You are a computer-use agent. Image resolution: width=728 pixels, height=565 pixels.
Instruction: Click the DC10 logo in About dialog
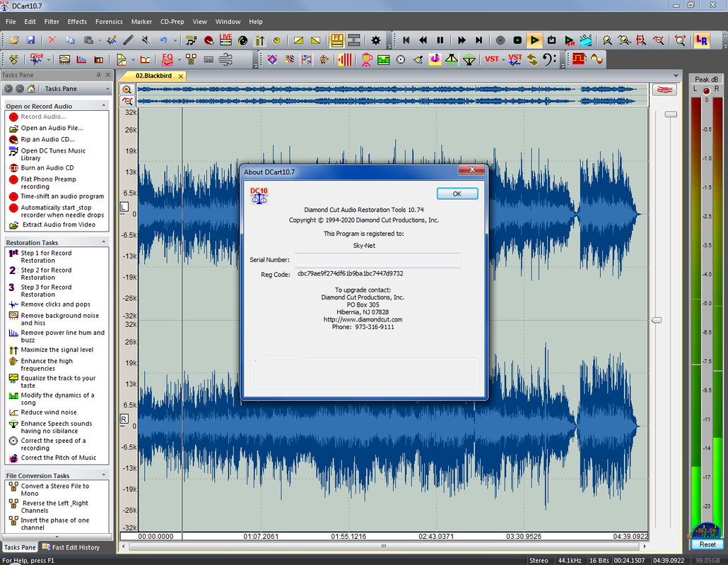coord(259,196)
